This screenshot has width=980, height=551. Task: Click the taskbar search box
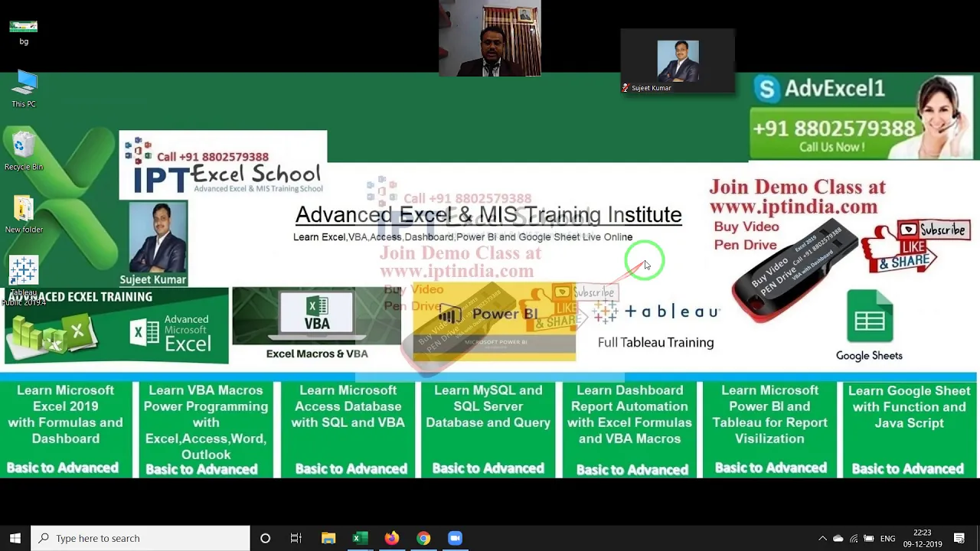tap(140, 538)
